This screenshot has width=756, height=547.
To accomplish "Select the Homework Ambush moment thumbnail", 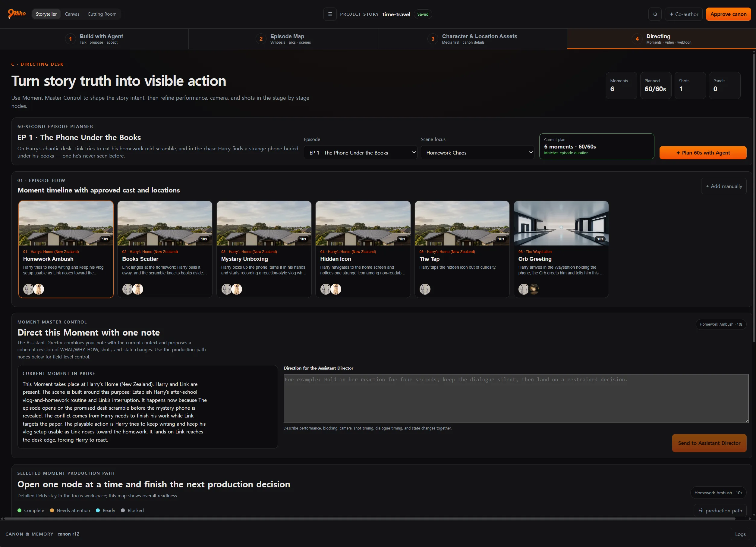I will click(66, 223).
